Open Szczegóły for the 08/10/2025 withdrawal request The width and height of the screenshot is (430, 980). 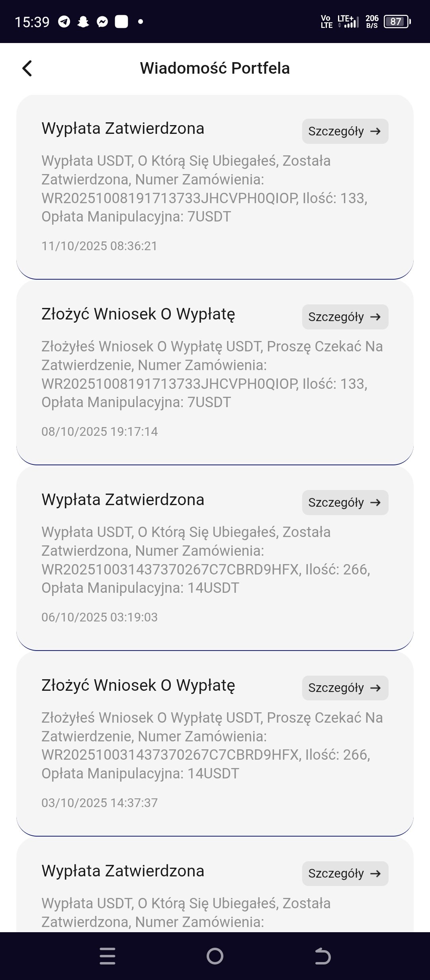[345, 317]
